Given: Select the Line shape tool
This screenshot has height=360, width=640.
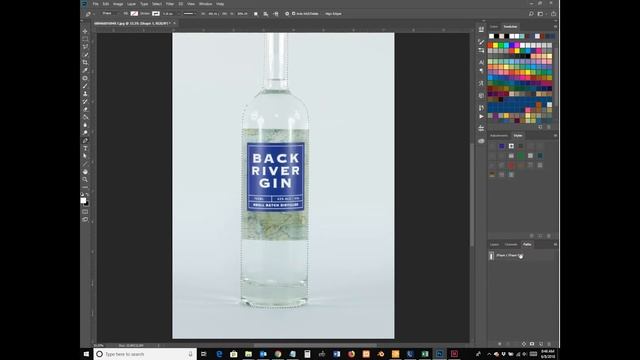Looking at the screenshot, I should (85, 164).
